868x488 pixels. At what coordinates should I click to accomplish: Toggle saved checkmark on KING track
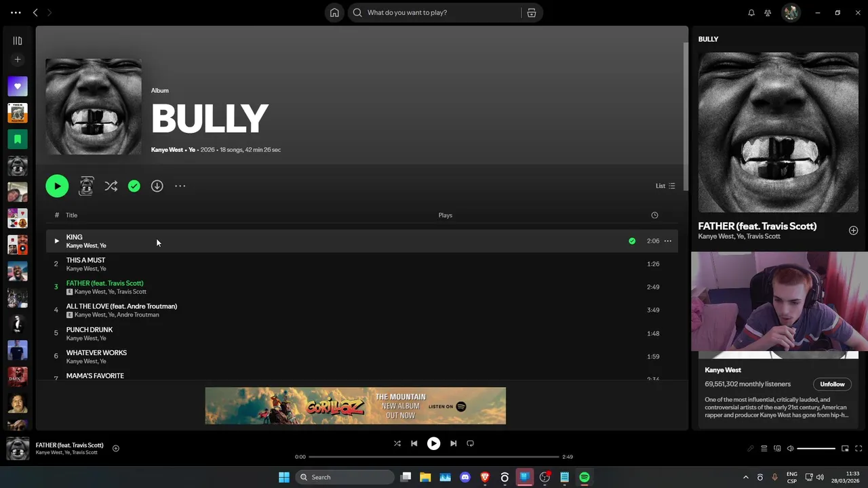coord(632,241)
